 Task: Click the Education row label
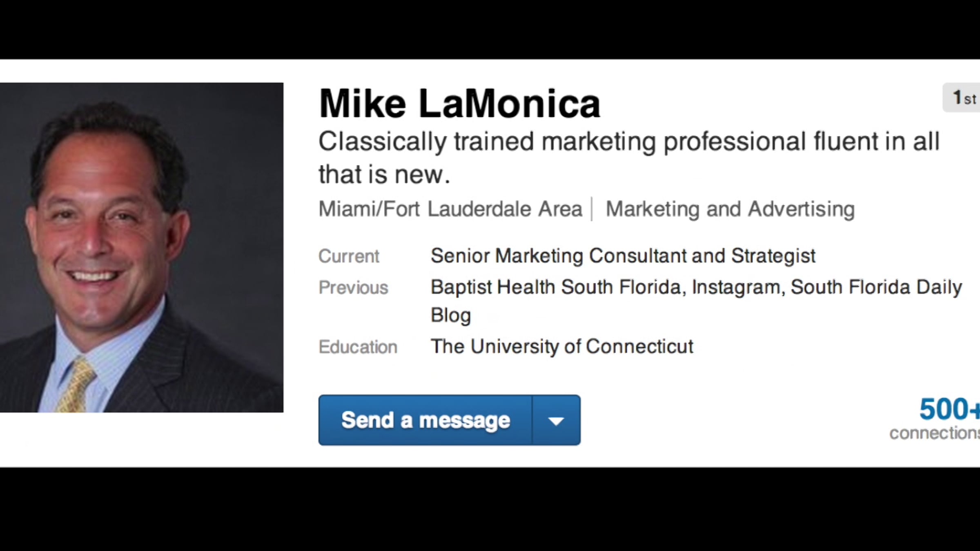tap(358, 347)
